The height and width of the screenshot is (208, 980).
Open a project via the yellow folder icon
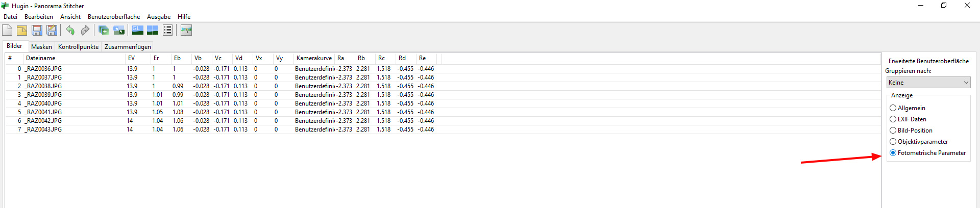tap(22, 31)
